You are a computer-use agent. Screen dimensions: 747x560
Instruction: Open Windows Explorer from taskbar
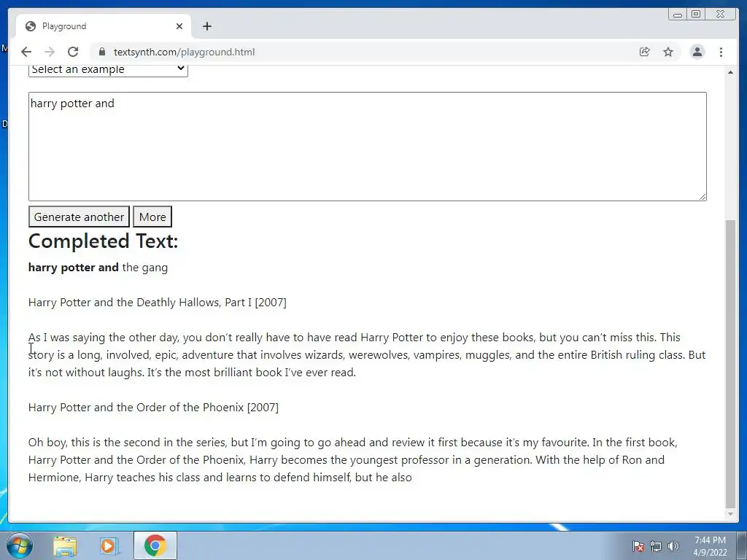coord(65,545)
